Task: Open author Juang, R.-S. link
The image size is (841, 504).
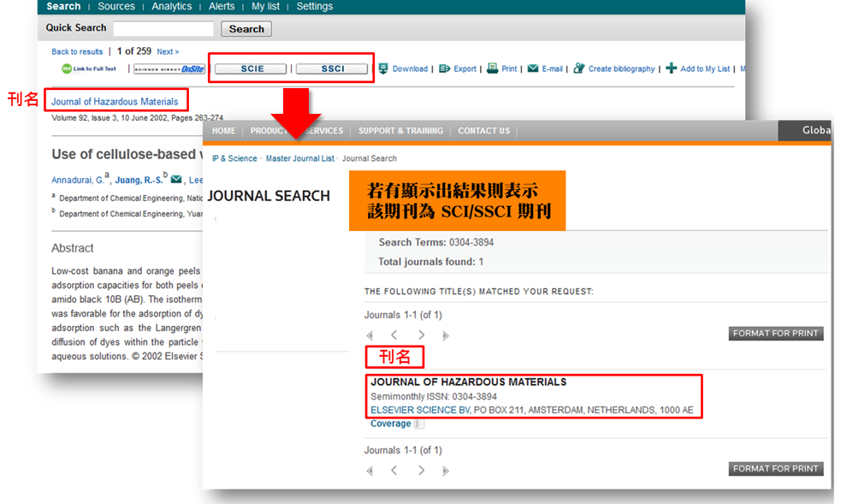Action: click(x=139, y=181)
